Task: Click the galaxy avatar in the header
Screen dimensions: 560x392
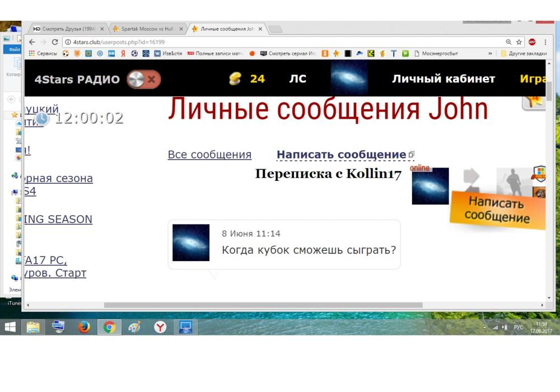Action: [x=349, y=78]
